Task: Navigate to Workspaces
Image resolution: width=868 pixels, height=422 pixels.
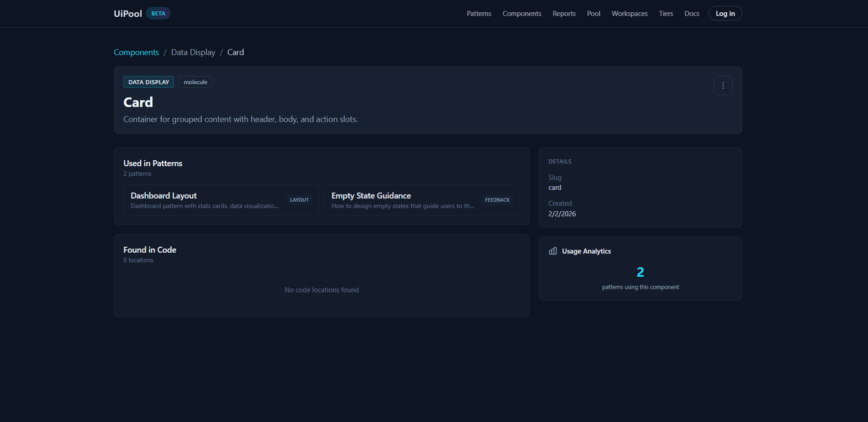Action: pyautogui.click(x=629, y=14)
